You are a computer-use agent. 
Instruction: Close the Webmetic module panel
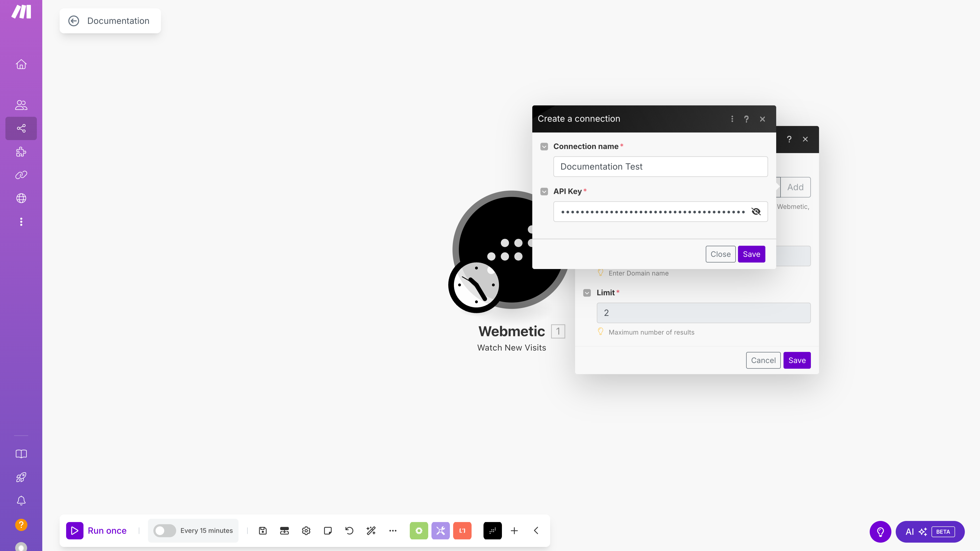click(x=805, y=139)
